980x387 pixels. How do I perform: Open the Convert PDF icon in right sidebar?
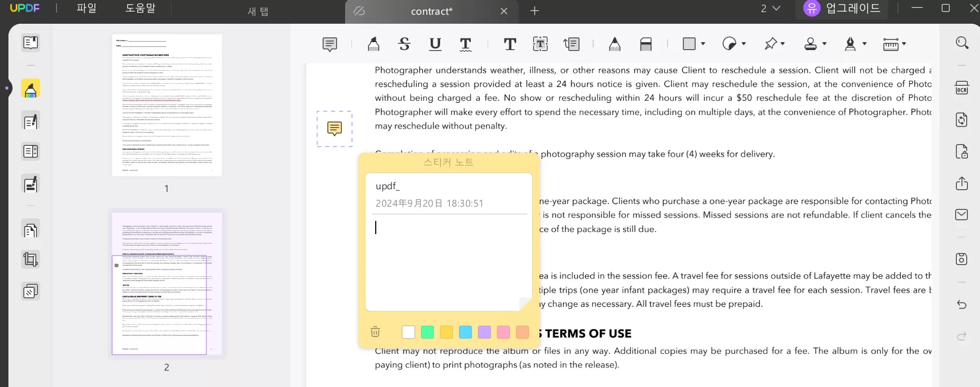coord(962,120)
